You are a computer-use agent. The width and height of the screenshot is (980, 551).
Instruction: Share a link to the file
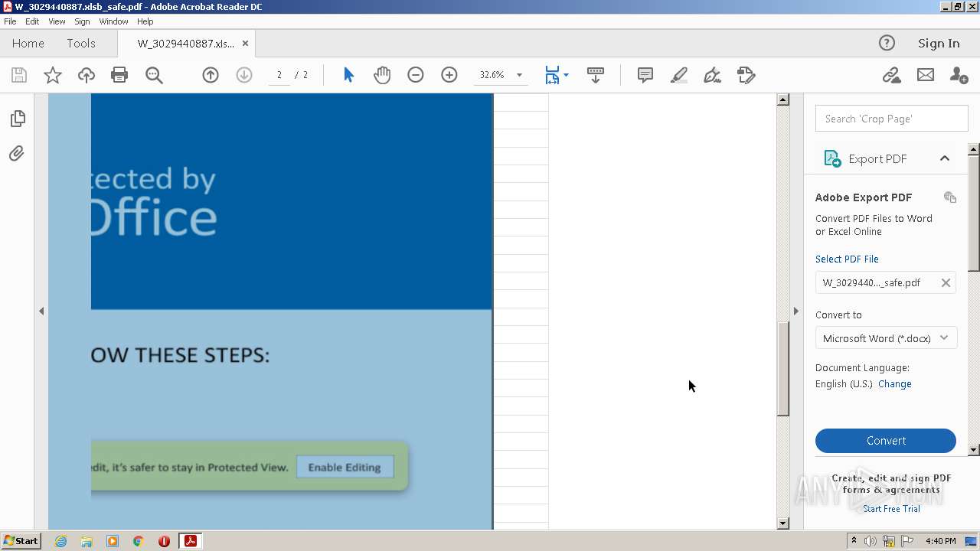(891, 75)
